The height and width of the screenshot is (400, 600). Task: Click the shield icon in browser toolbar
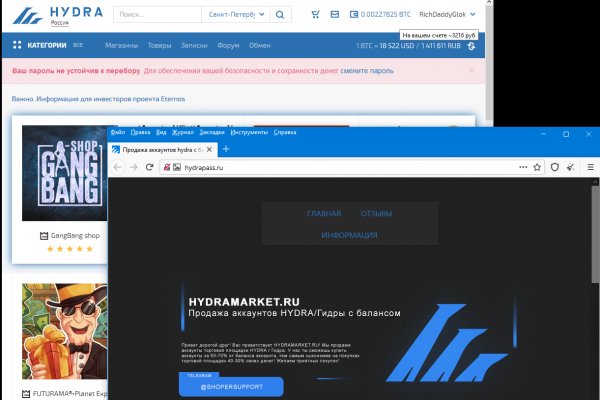coord(555,167)
